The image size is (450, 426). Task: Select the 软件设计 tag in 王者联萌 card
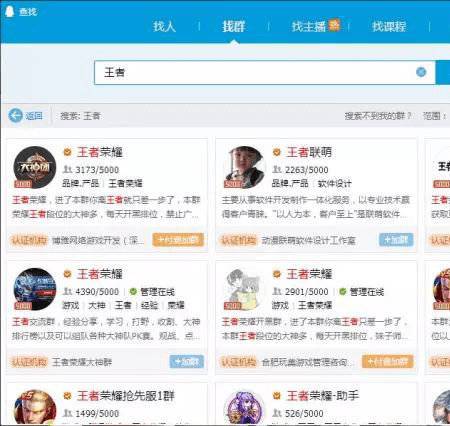pos(334,184)
